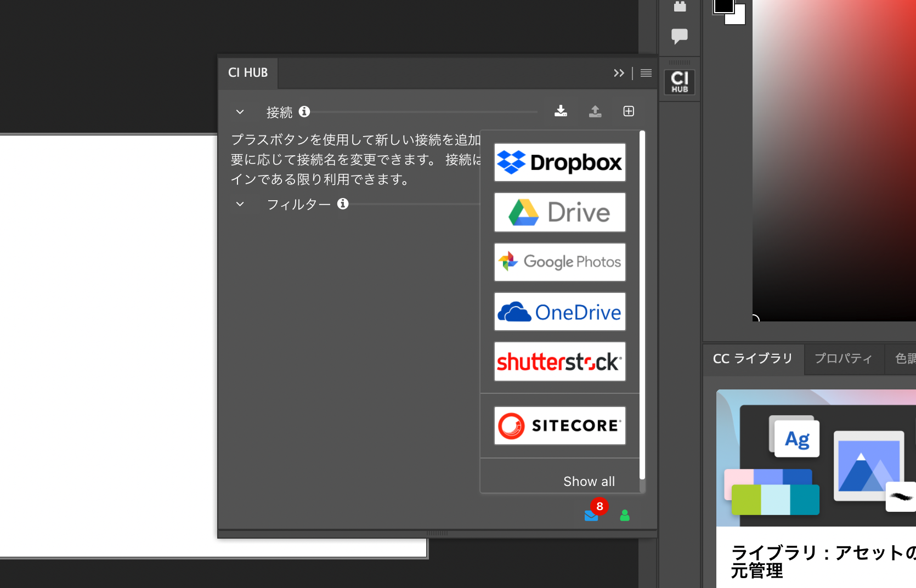The height and width of the screenshot is (588, 916).
Task: Click the background white color swatch
Action: (739, 18)
